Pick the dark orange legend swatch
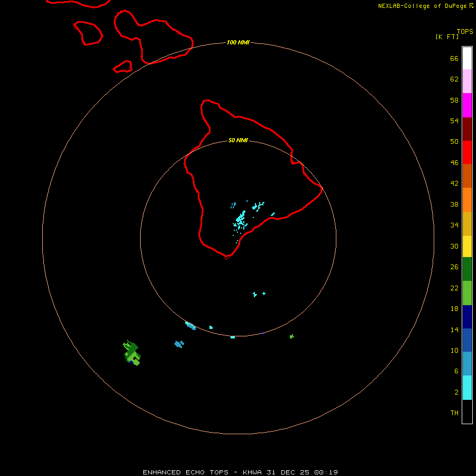The image size is (476, 476). coord(467,176)
